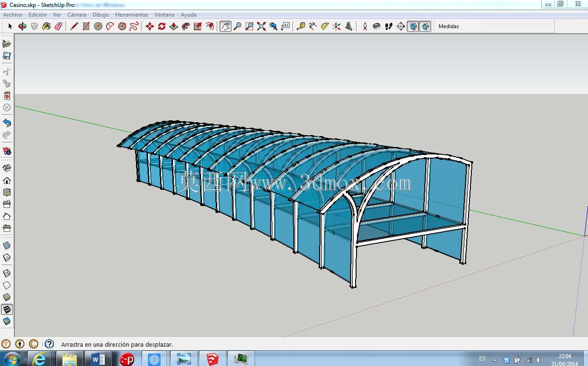588x366 pixels.
Task: Choose the Paint Bucket tool
Action: click(47, 26)
